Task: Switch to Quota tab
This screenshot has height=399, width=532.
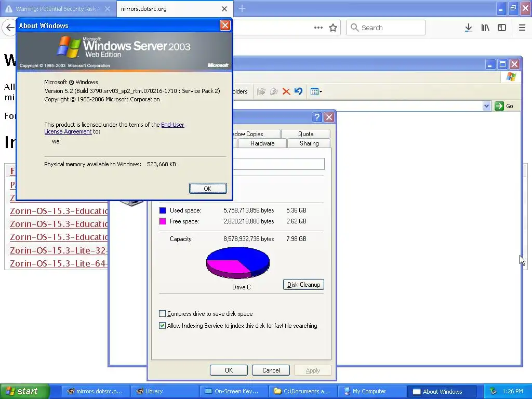Action: point(305,134)
